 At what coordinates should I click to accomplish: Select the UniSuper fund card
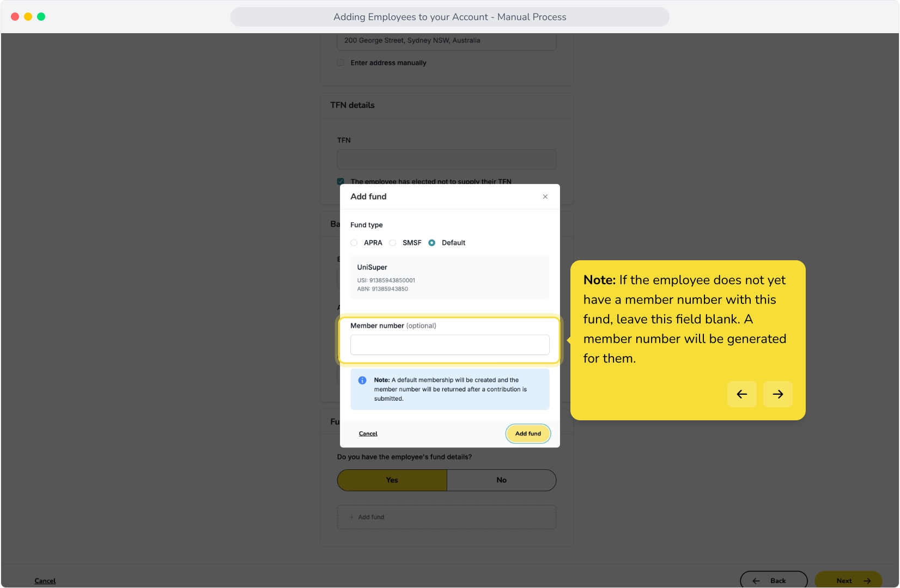pos(450,278)
